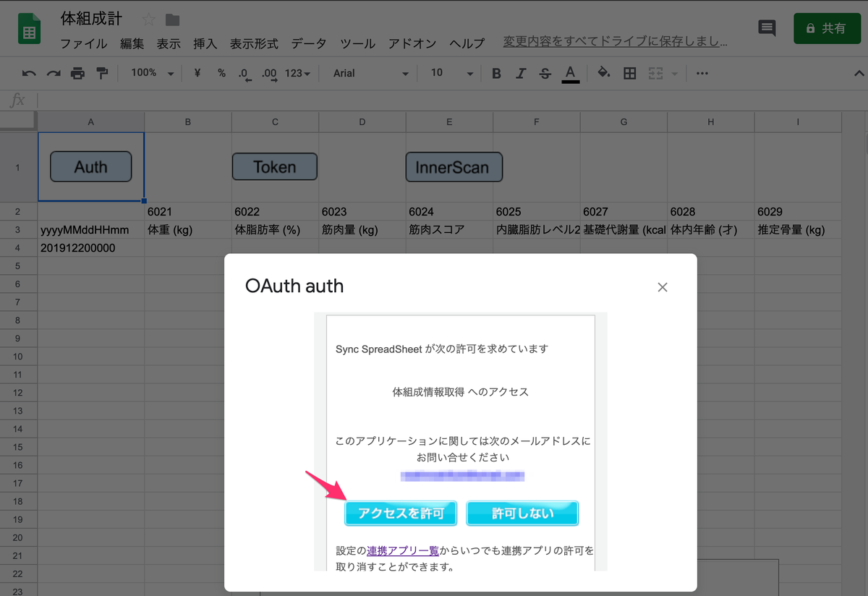Format as percent
Screen dimensions: 868x596
221,73
